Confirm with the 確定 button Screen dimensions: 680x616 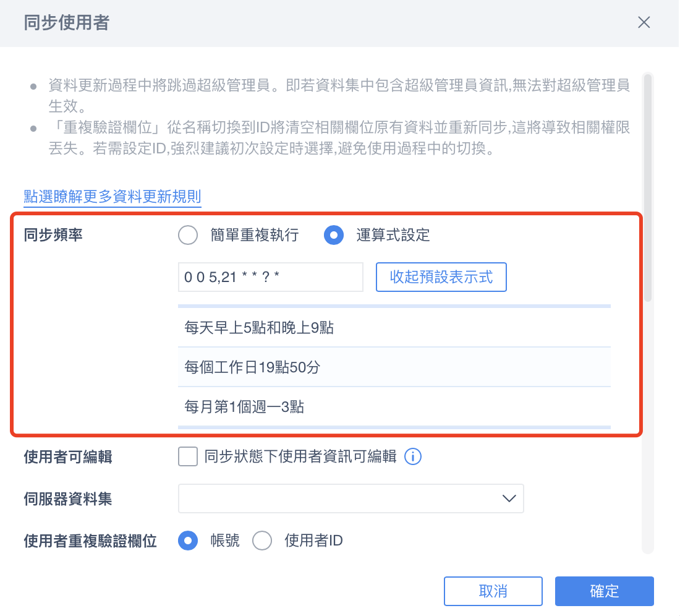click(604, 591)
